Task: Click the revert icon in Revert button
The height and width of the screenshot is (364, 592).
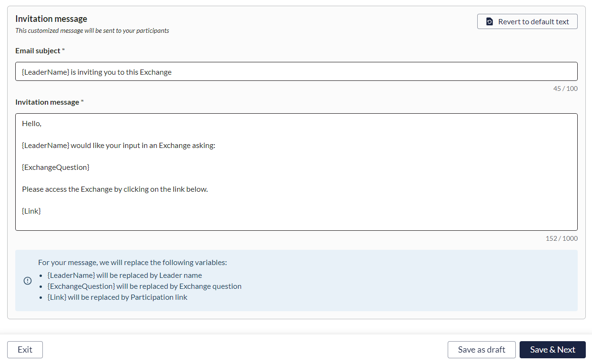Action: click(489, 21)
